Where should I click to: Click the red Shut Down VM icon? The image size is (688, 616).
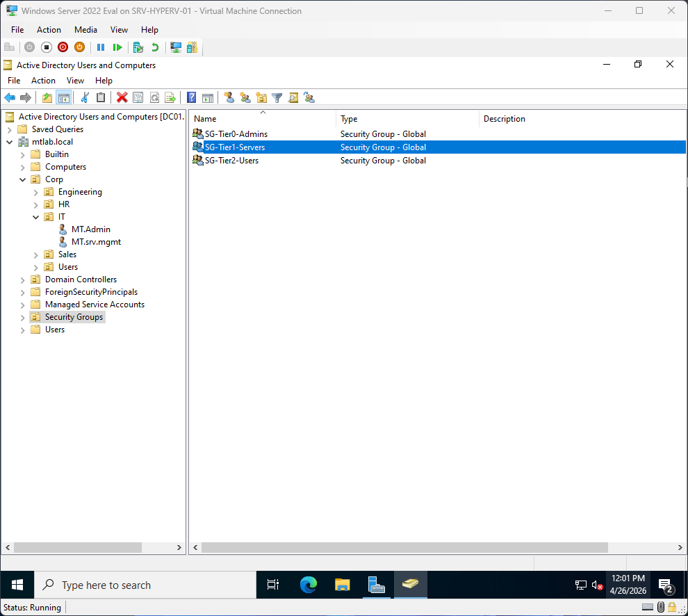tap(63, 47)
